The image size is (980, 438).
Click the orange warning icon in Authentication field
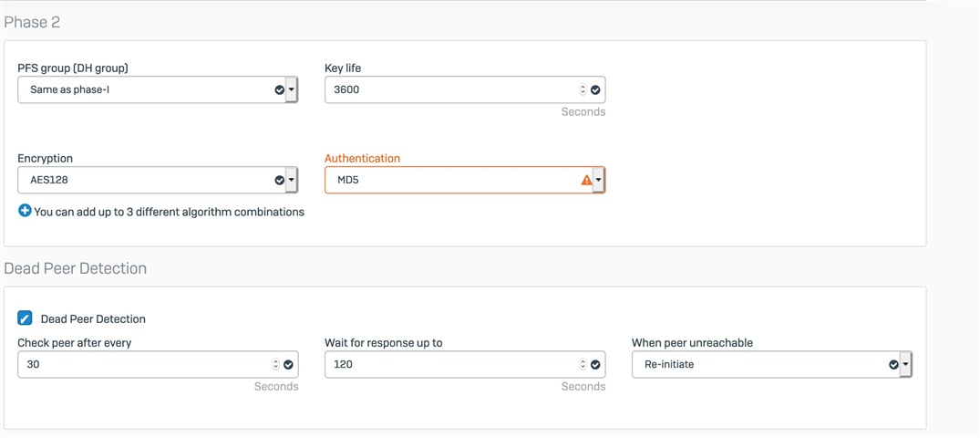586,180
